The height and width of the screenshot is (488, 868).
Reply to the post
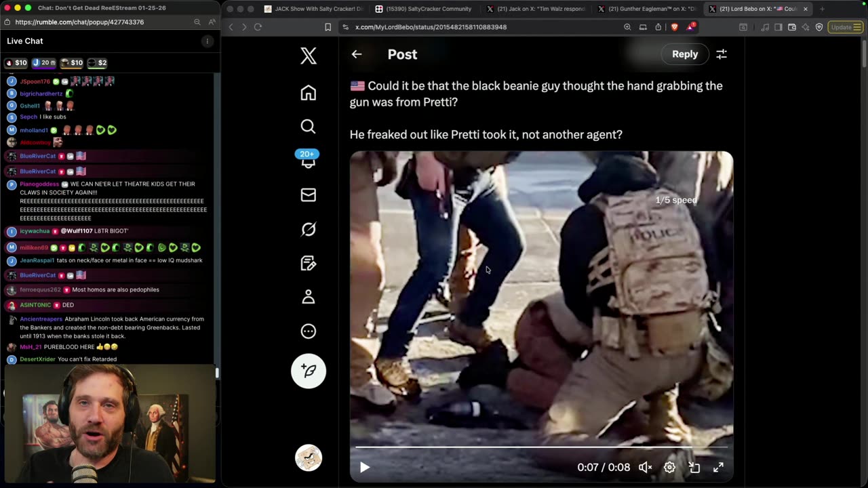[685, 54]
